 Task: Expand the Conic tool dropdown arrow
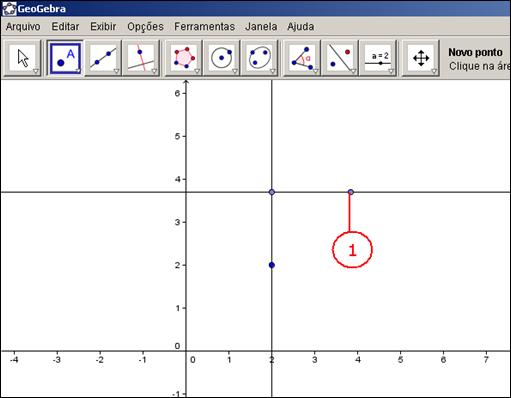273,71
